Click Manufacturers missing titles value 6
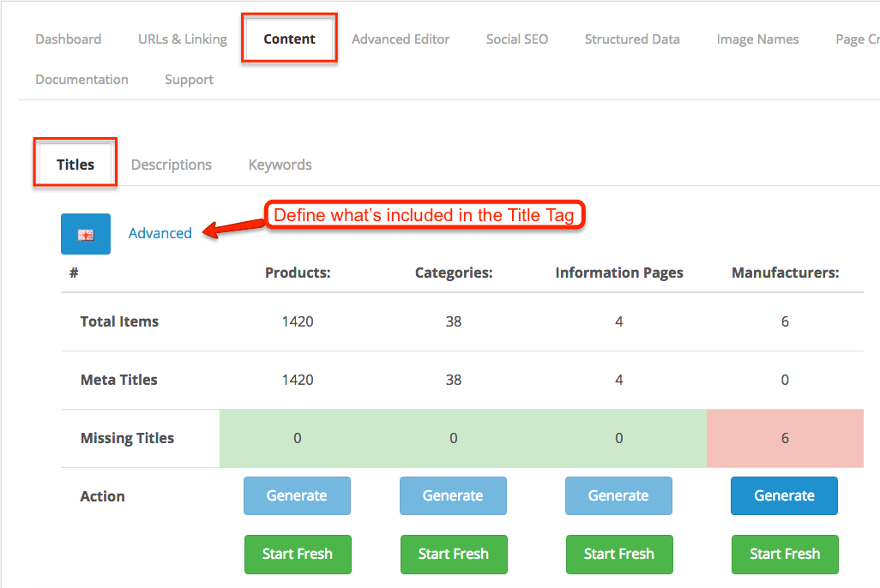880x588 pixels. pos(785,438)
